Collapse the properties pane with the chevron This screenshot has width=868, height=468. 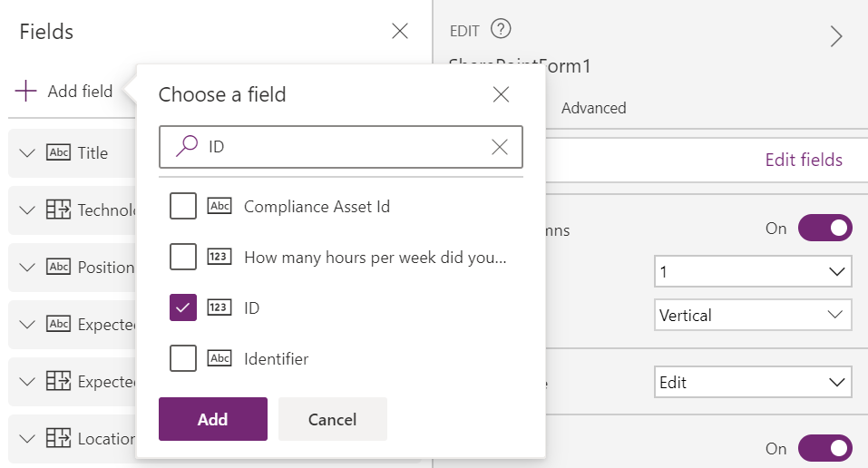836,36
